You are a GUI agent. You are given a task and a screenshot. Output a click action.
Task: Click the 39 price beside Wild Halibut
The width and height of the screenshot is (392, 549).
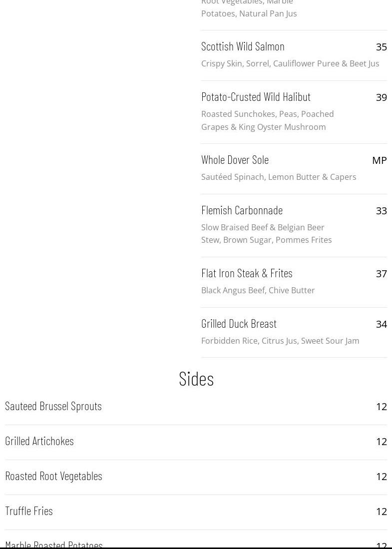pyautogui.click(x=381, y=97)
